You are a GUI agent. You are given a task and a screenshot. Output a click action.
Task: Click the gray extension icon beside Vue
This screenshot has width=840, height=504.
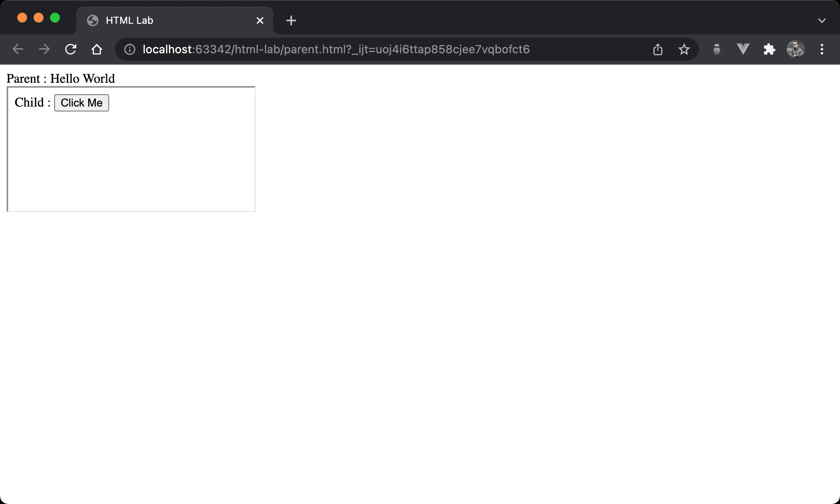coord(717,50)
